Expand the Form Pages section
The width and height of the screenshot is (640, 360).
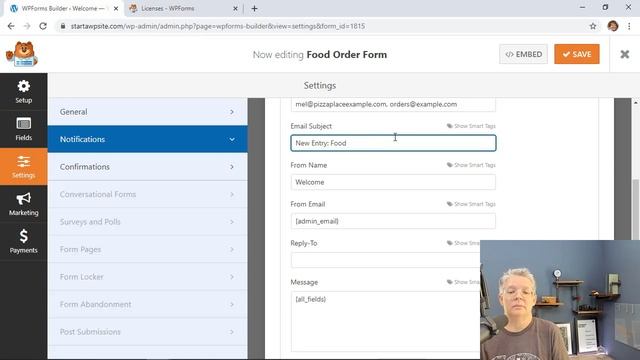click(x=147, y=249)
